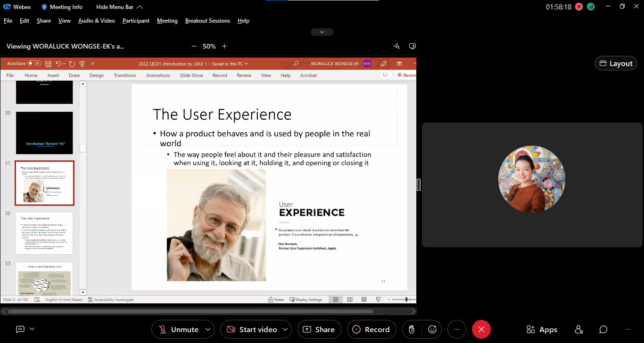Toggle closed captions button

(x=20, y=329)
